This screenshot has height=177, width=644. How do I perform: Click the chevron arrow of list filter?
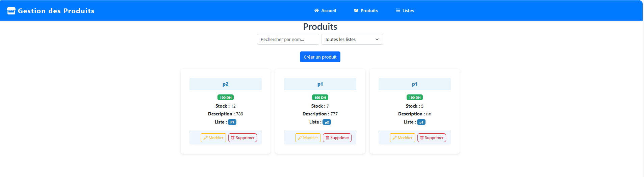pyautogui.click(x=377, y=39)
